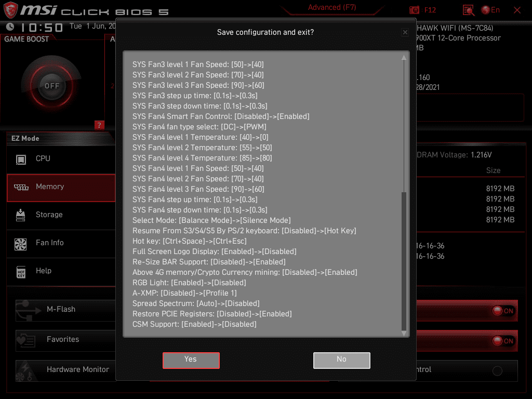
Task: Click the 'Resume From S3/S4/S5' line
Action: pyautogui.click(x=244, y=231)
